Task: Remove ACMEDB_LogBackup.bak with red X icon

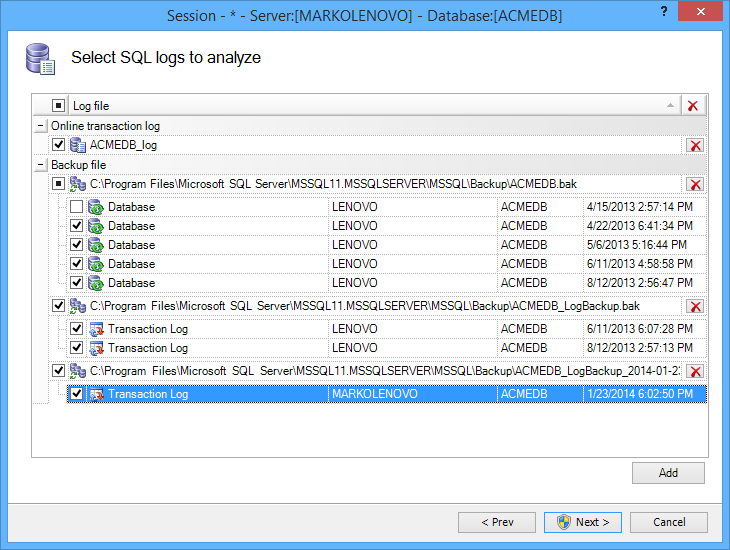Action: click(695, 306)
